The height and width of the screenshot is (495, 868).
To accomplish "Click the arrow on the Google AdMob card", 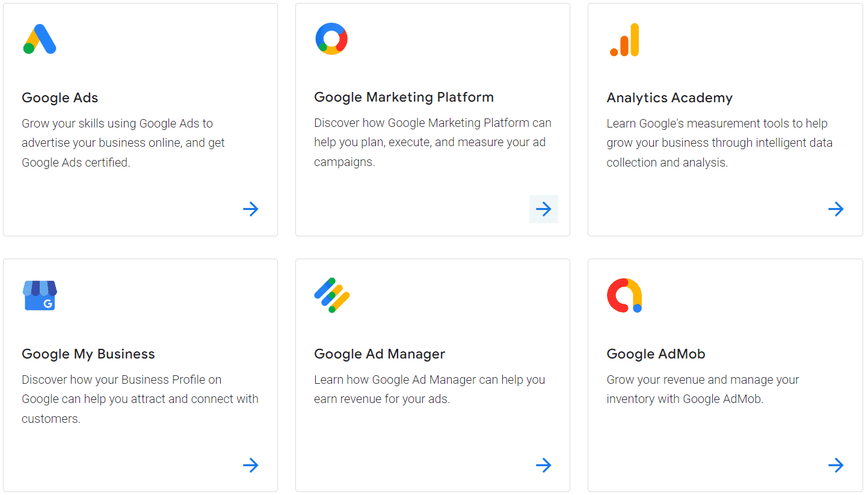I will (x=836, y=465).
